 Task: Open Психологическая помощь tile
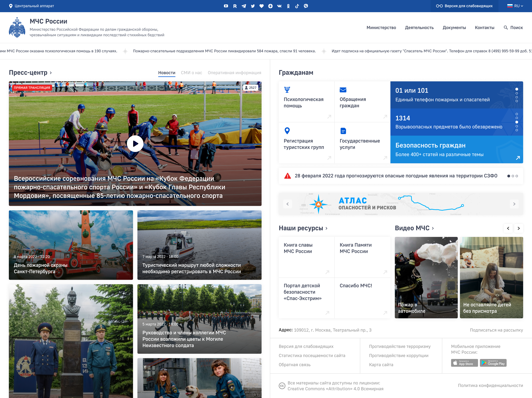tap(306, 102)
